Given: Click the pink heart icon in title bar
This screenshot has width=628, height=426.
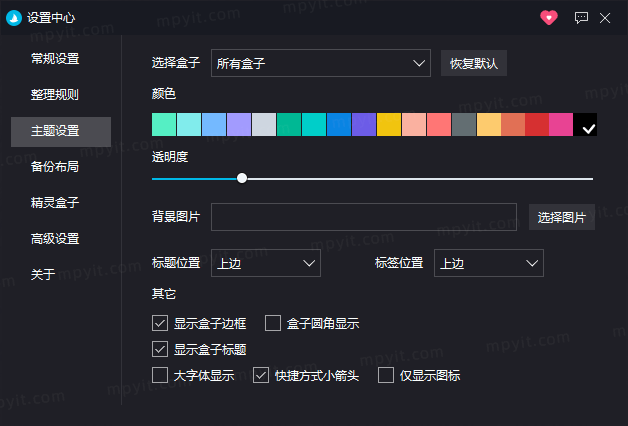Looking at the screenshot, I should tap(549, 18).
